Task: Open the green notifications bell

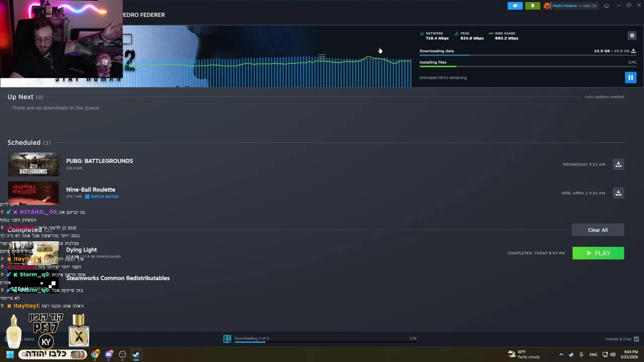Action: click(532, 6)
